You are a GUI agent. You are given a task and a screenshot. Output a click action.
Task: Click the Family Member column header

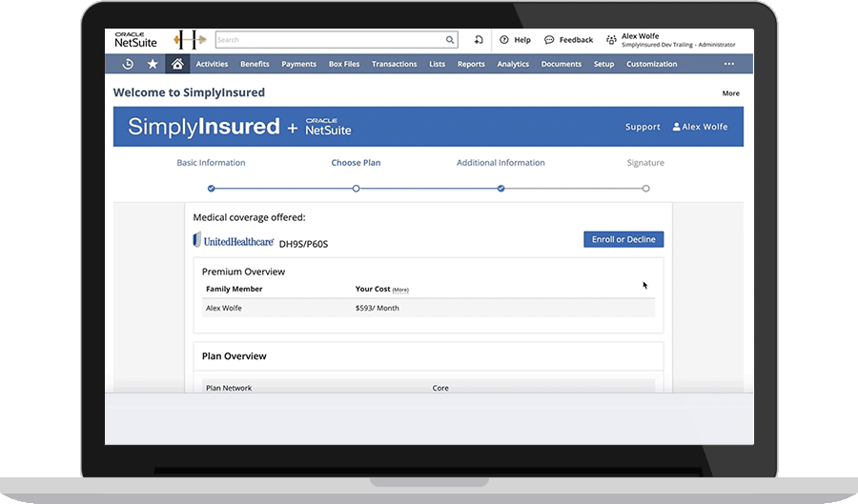[235, 290]
